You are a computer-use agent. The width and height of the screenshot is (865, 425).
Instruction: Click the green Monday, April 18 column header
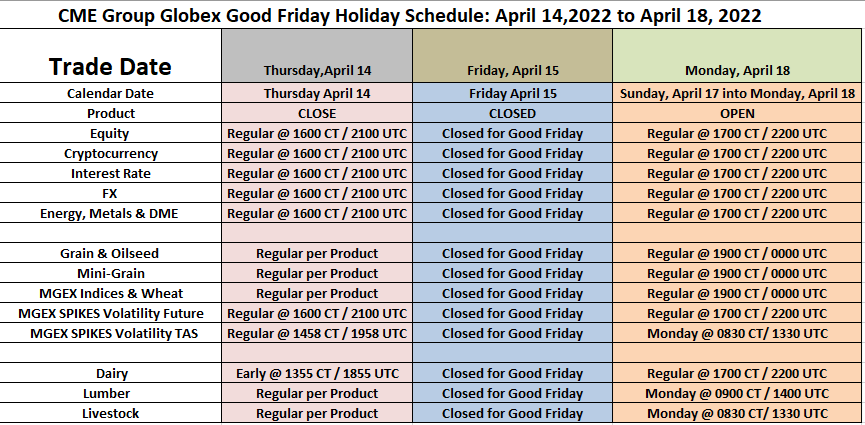(737, 70)
